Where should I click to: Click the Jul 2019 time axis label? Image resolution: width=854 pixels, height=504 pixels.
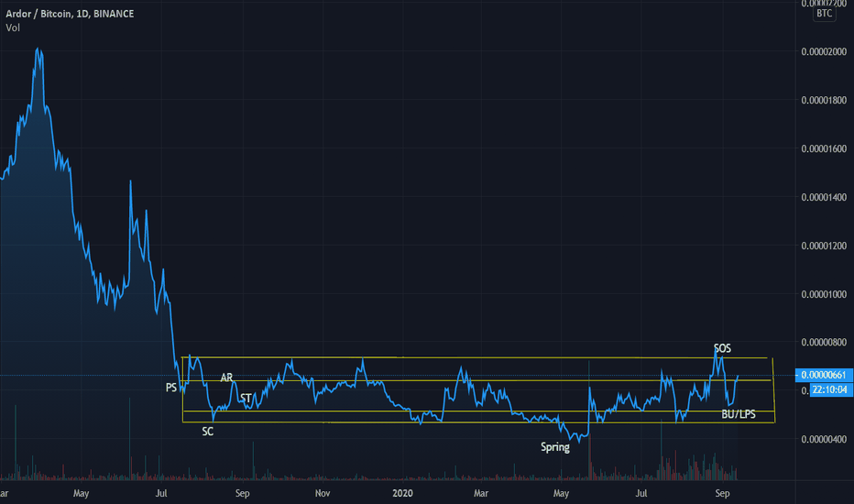[x=161, y=494]
